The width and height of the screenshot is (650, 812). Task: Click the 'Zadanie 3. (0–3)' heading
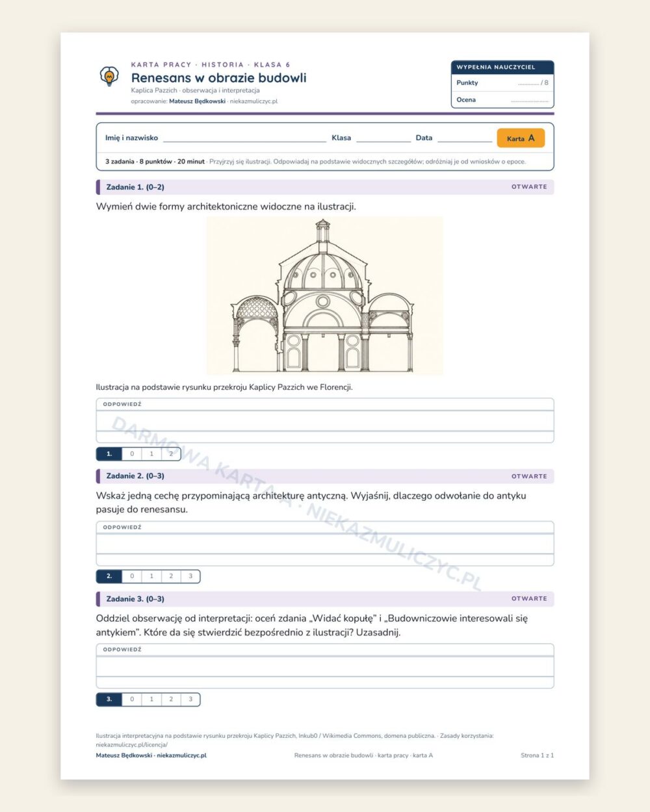135,599
